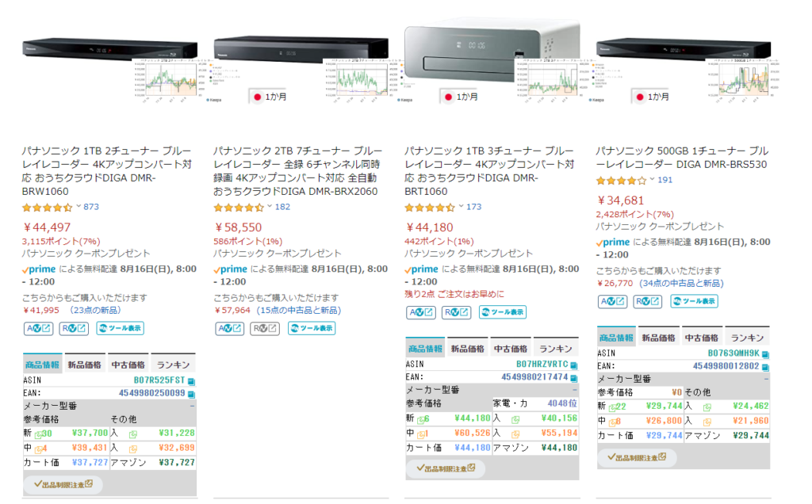Click the ツール表示 button for DMR-BRT1060

click(502, 312)
